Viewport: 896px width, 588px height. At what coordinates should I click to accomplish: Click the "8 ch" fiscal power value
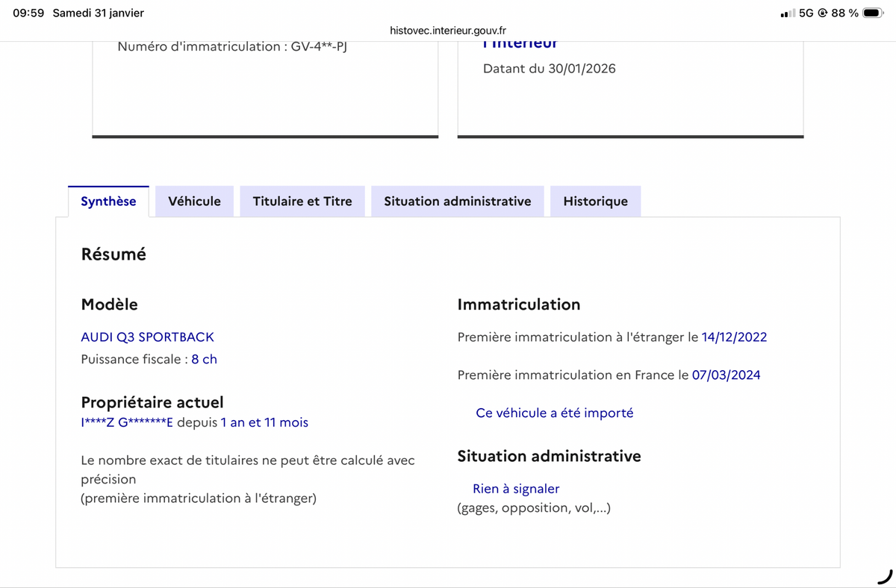pyautogui.click(x=204, y=359)
